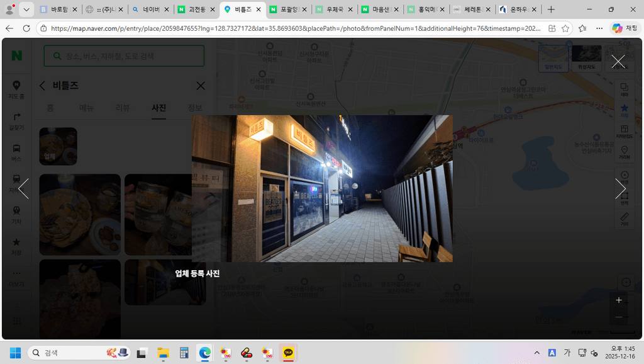Click the map favorites star tool
Image resolution: width=644 pixels, height=364 pixels.
pyautogui.click(x=625, y=110)
